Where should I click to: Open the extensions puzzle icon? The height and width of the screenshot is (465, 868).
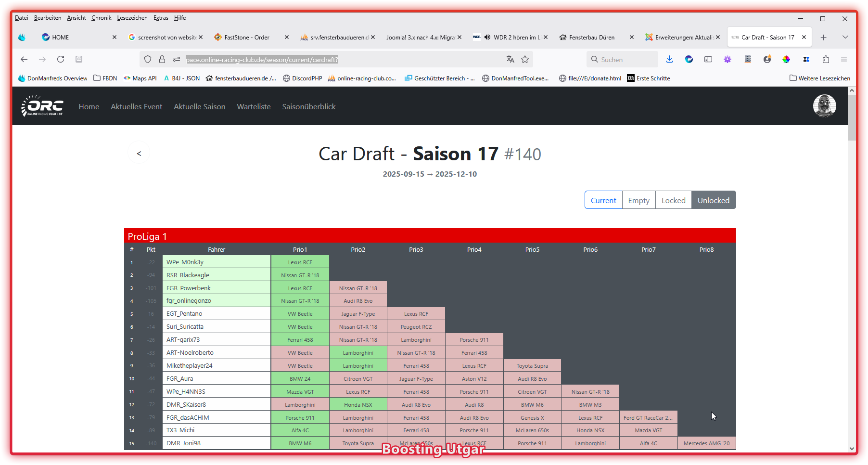[x=826, y=59]
